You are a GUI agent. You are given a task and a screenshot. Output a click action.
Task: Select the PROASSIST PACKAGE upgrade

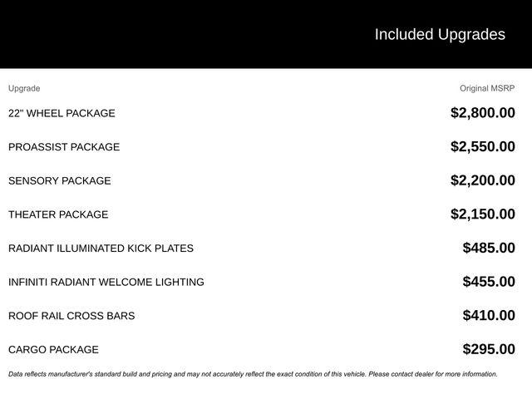(x=64, y=147)
